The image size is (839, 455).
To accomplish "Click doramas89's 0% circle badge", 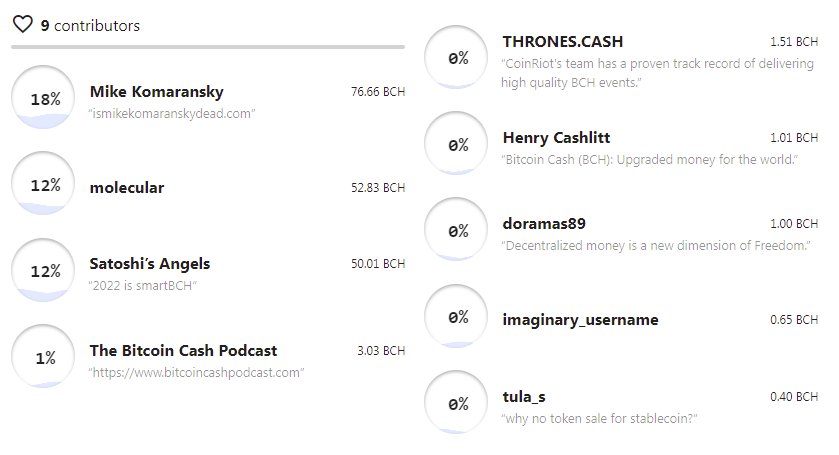I will click(x=456, y=230).
